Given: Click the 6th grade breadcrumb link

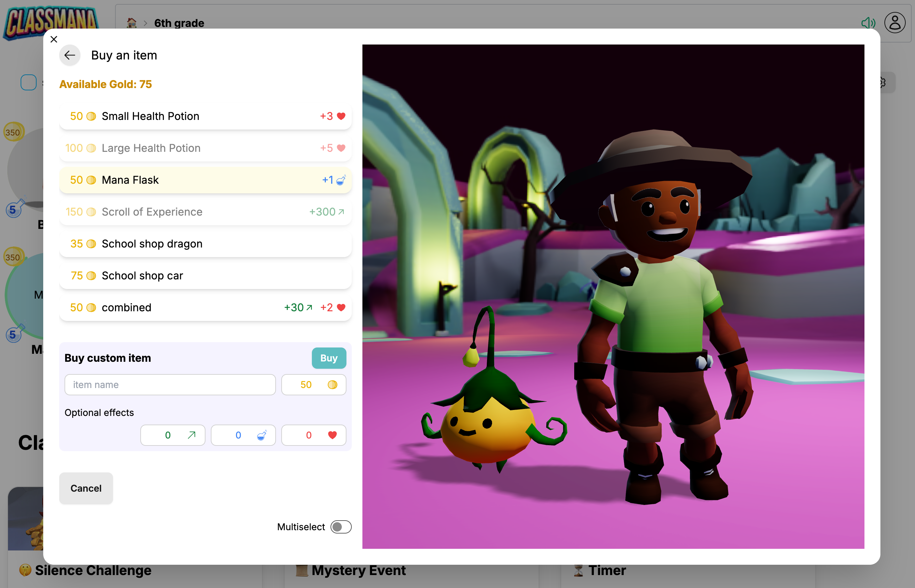Looking at the screenshot, I should tap(179, 23).
